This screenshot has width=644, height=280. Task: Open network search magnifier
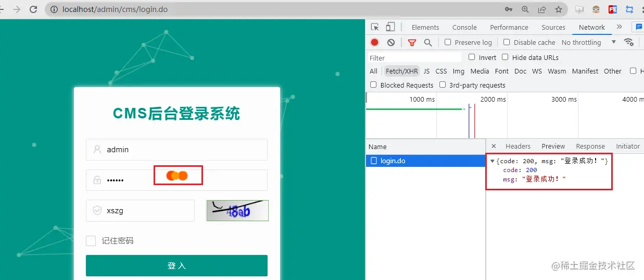click(428, 43)
